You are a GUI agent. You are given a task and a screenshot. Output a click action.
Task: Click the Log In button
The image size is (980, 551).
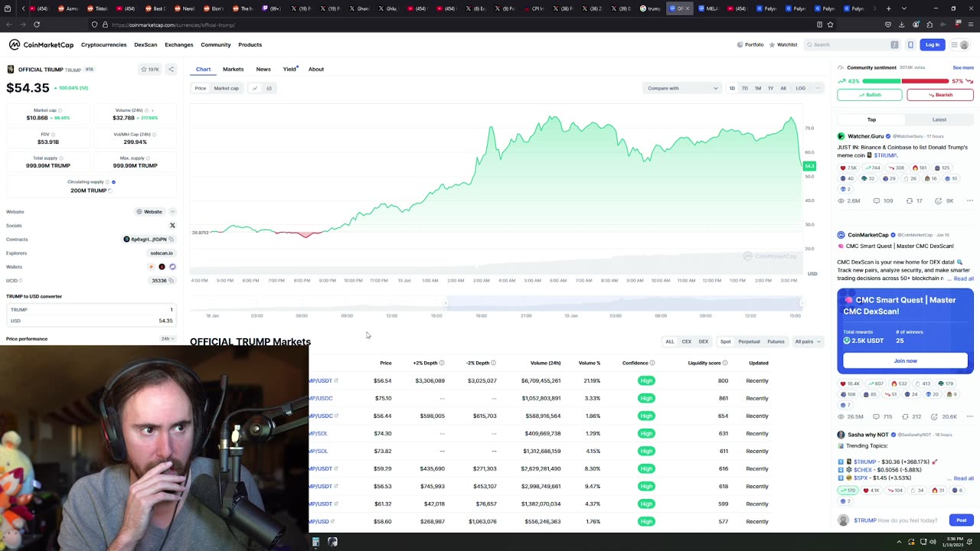(x=933, y=44)
